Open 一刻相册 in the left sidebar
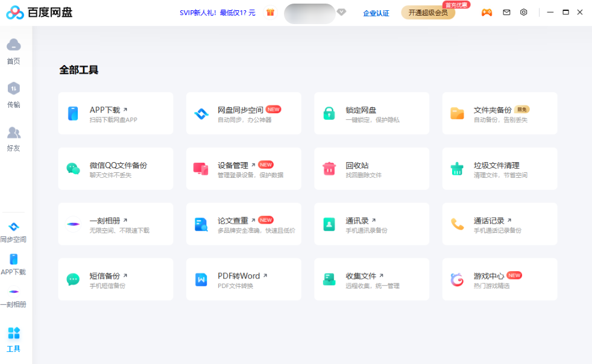The image size is (592, 364). [x=14, y=298]
